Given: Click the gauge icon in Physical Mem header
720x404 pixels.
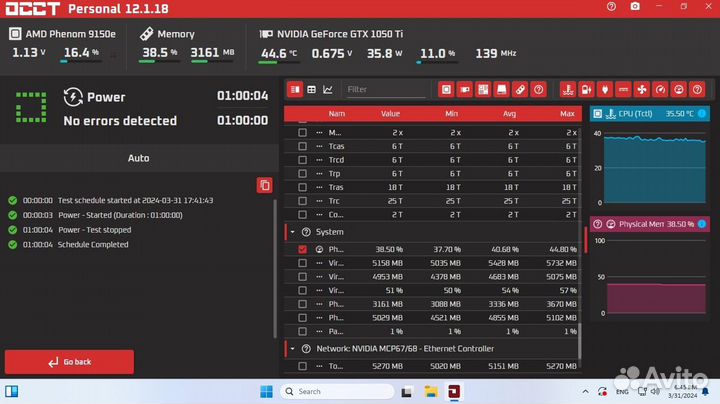Looking at the screenshot, I should (611, 224).
